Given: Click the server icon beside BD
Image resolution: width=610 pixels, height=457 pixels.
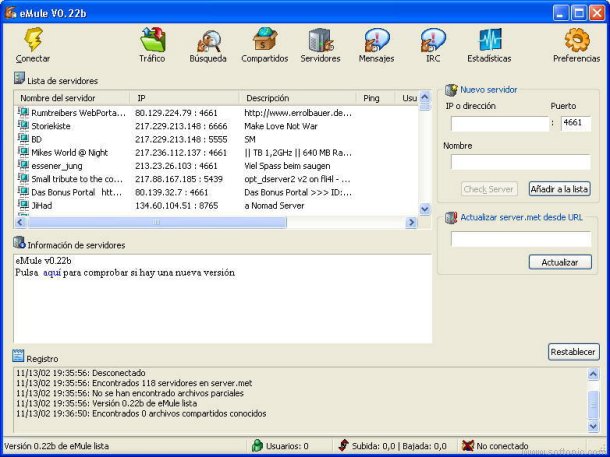Looking at the screenshot, I should (x=23, y=139).
